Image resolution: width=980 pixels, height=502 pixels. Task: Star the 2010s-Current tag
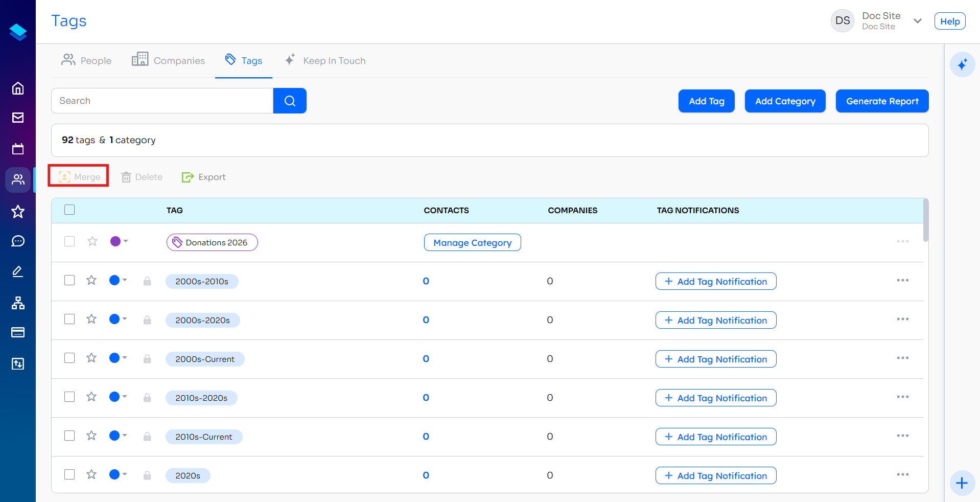[x=91, y=436]
